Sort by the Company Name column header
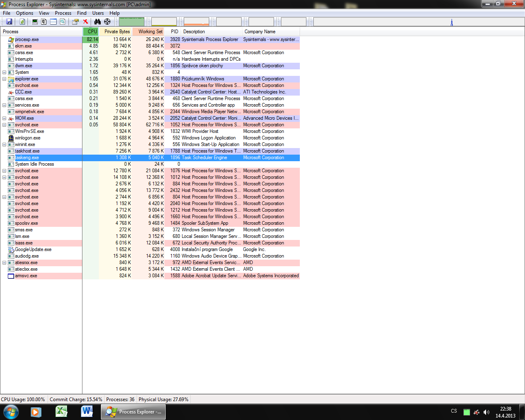The height and width of the screenshot is (420, 525). pos(271,32)
